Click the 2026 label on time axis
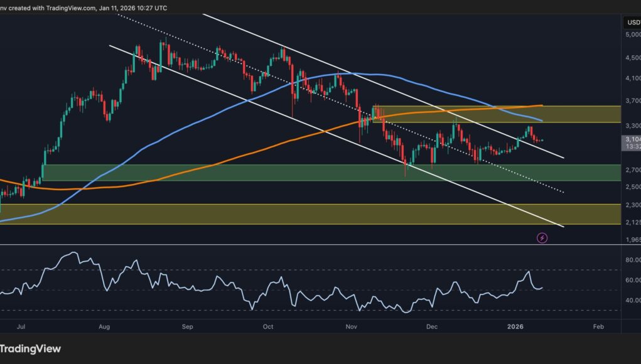The height and width of the screenshot is (364, 641). coord(515,327)
